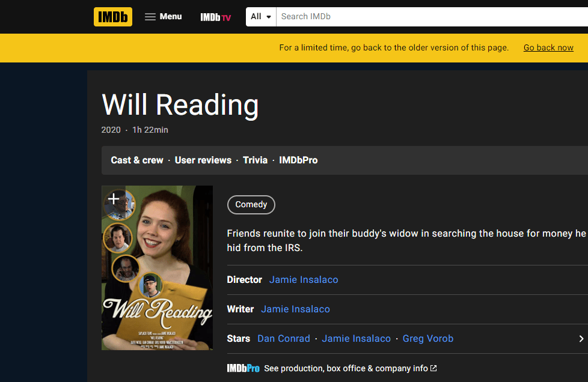Open the User reviews section
Image resolution: width=588 pixels, height=382 pixels.
click(x=203, y=160)
